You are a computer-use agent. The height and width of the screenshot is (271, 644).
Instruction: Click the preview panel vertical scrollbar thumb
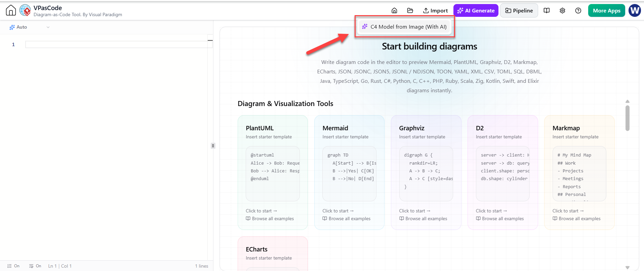(x=627, y=118)
